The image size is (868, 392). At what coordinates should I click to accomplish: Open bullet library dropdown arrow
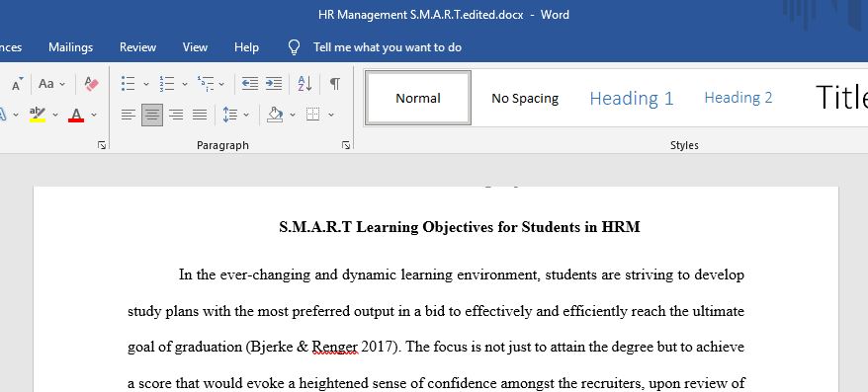coord(146,84)
